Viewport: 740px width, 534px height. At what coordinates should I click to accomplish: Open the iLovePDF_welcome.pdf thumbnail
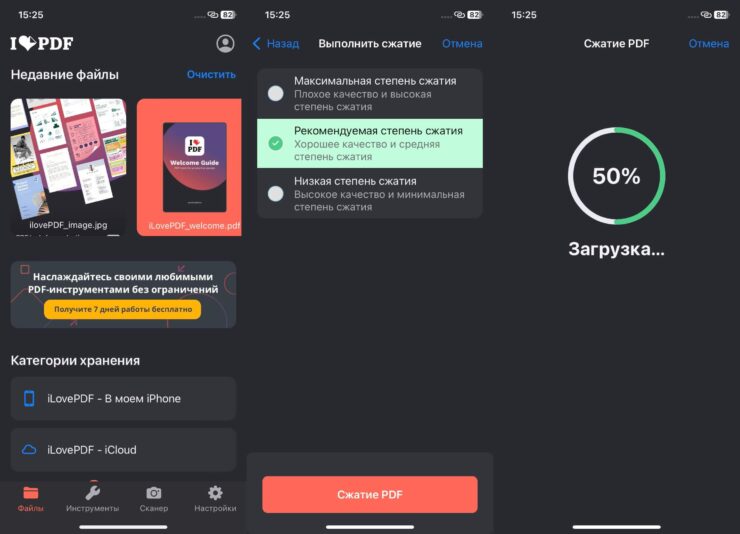point(190,165)
